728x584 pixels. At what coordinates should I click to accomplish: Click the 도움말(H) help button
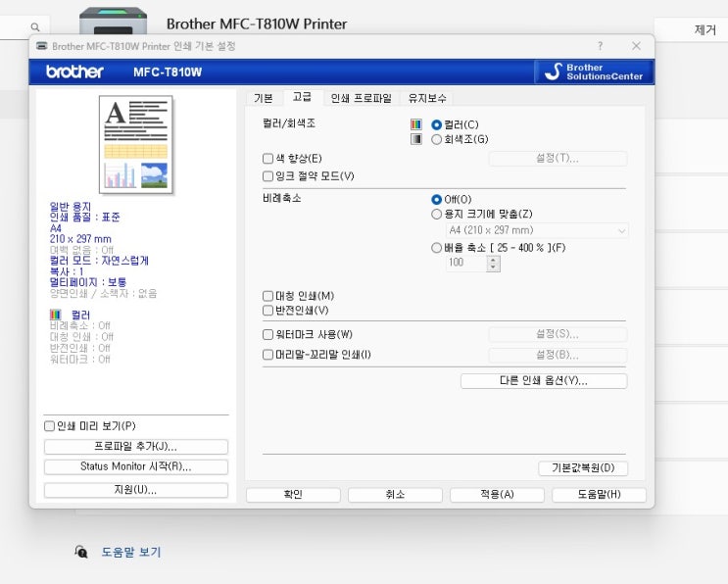pos(599,495)
